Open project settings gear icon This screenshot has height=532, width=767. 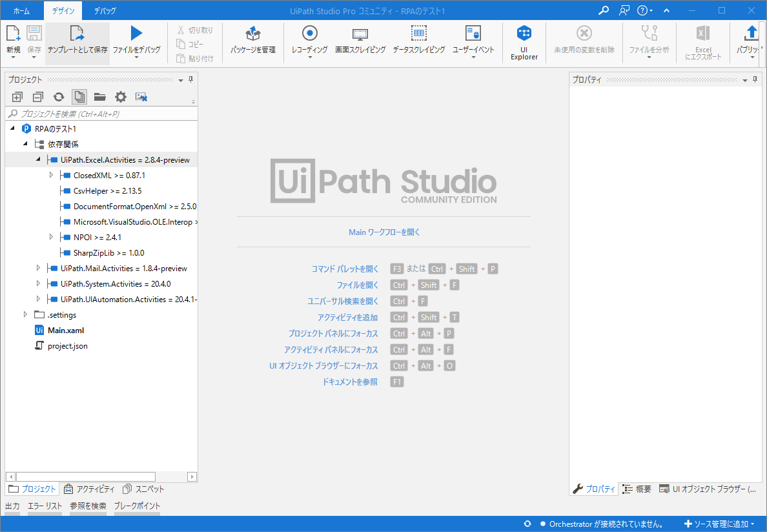[121, 97]
